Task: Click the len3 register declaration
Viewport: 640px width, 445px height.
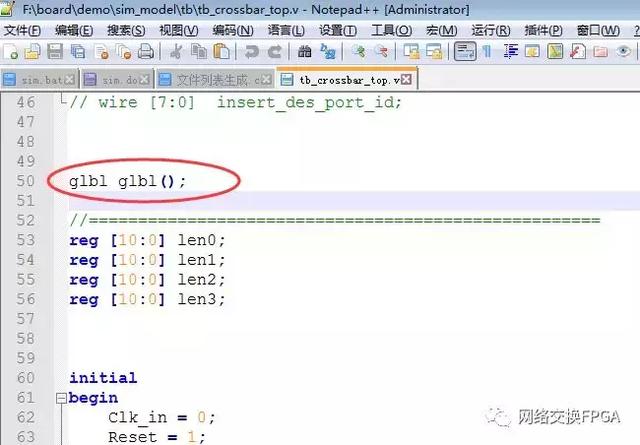Action: tap(147, 299)
